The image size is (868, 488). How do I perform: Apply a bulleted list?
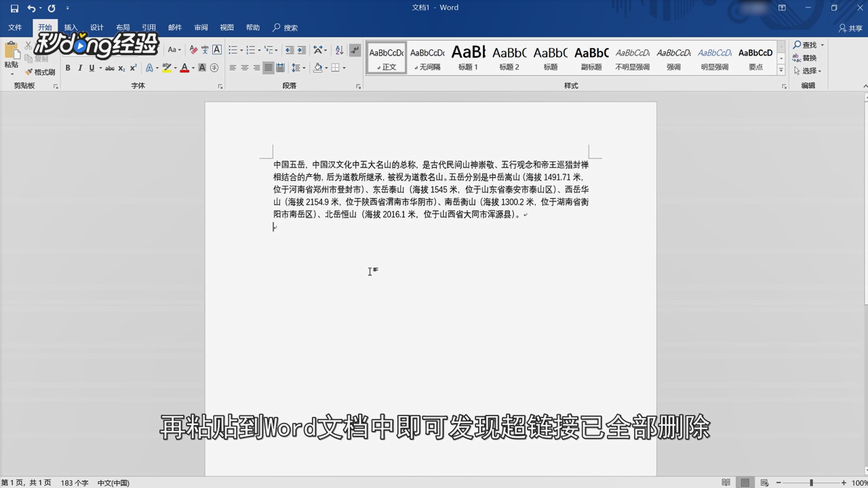[x=232, y=49]
